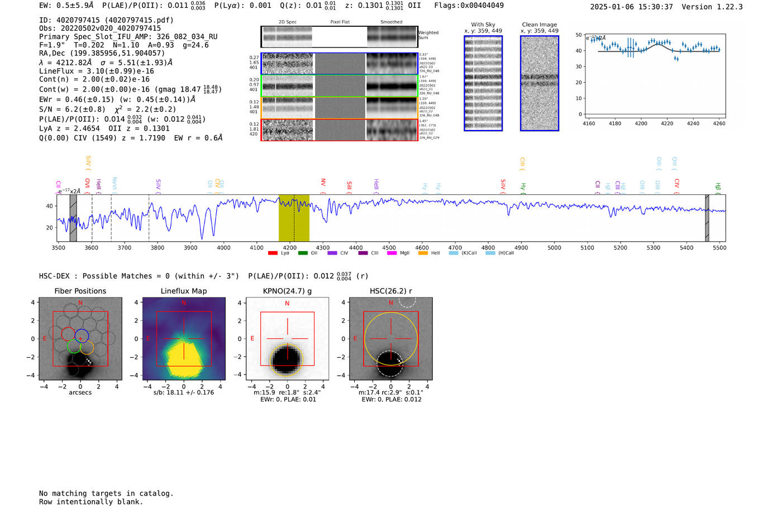Select the red fiber circle in Fiber Positions

(x=68, y=334)
